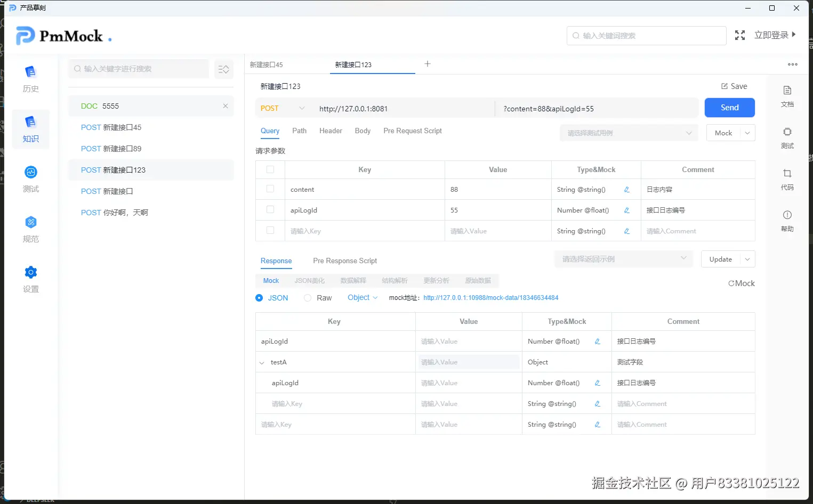Edit mock type for nested apiLogId under testA
This screenshot has height=504, width=813.
click(x=598, y=383)
